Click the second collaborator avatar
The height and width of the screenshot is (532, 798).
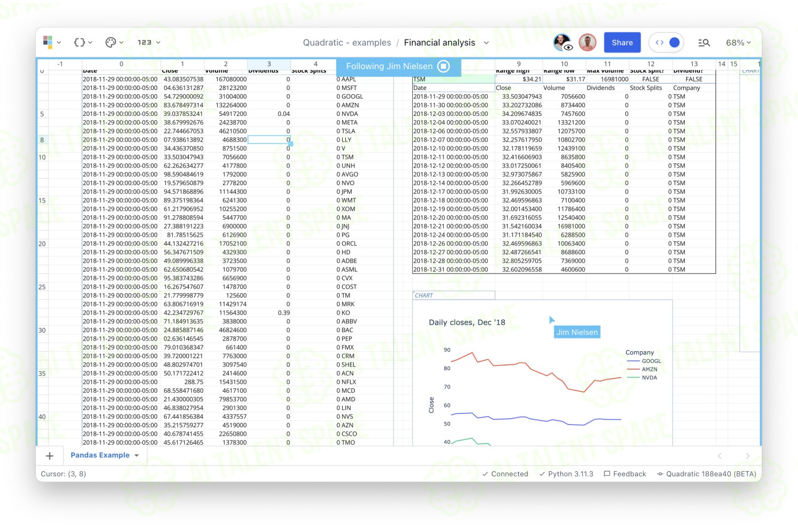(x=587, y=43)
